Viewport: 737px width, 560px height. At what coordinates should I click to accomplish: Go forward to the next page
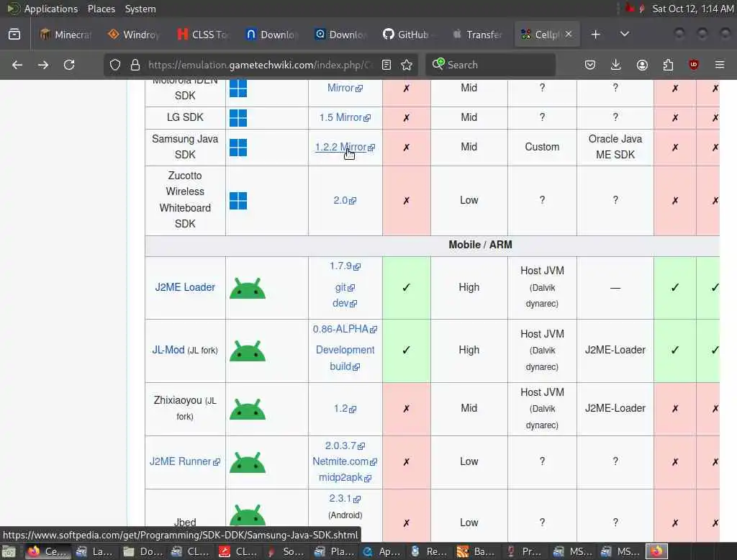(43, 65)
